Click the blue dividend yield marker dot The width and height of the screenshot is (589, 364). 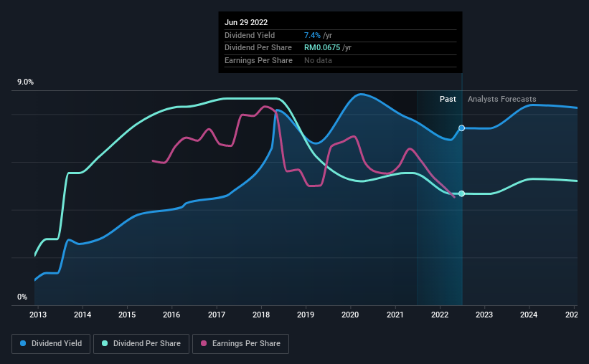tap(462, 128)
